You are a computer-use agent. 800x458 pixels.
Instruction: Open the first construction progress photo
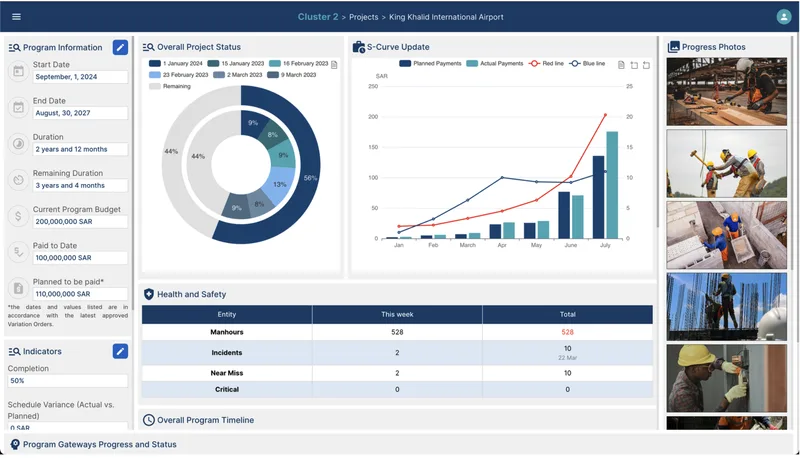pyautogui.click(x=727, y=91)
